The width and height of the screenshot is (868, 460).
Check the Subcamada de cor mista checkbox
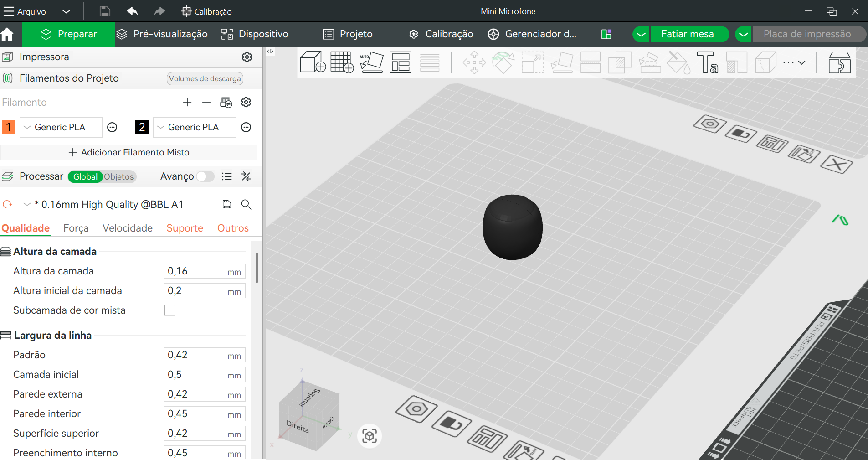(169, 310)
